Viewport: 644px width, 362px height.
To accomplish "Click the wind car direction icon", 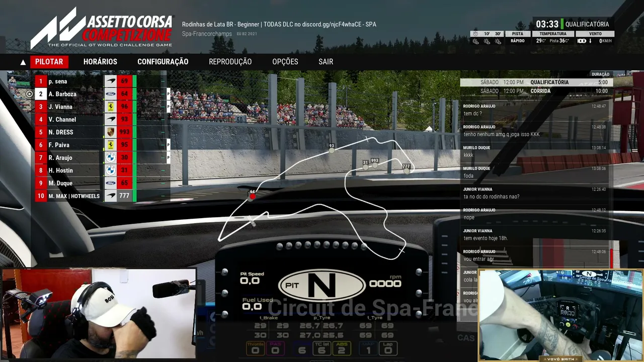I will coord(582,41).
